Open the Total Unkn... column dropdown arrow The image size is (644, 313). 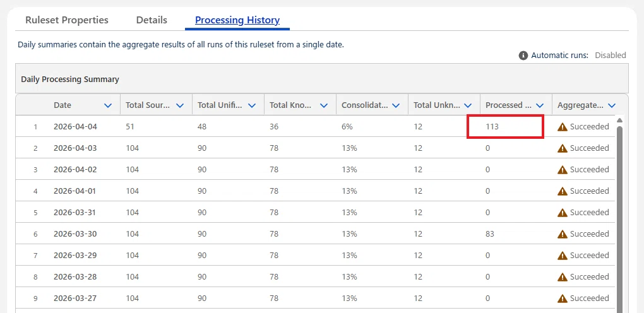(468, 105)
